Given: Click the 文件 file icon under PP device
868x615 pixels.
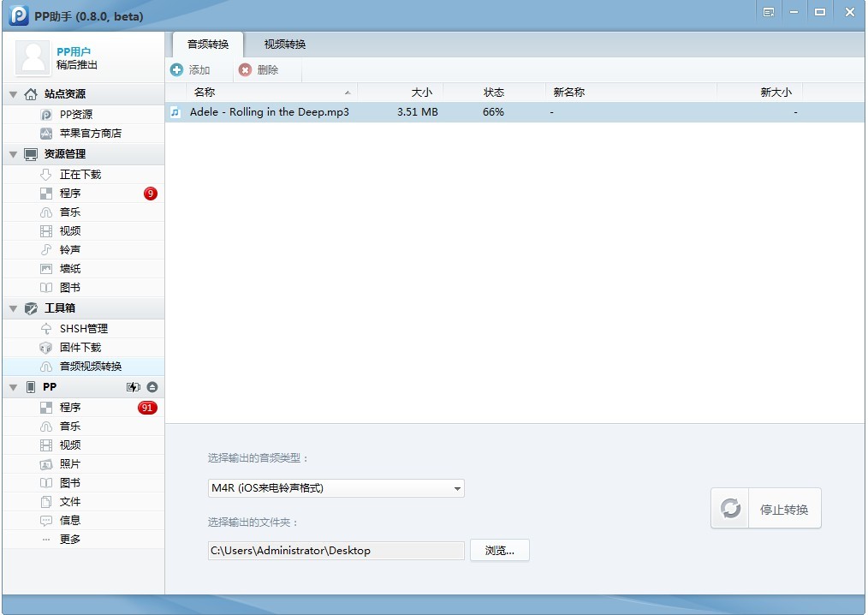Looking at the screenshot, I should coord(46,502).
